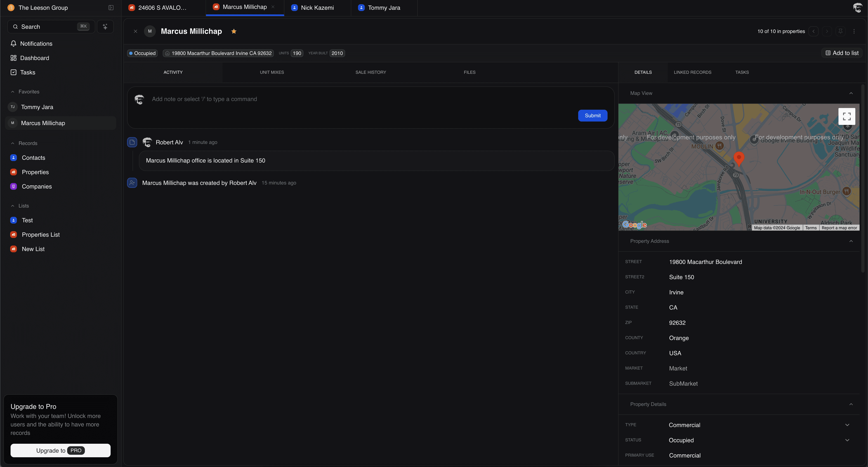The width and height of the screenshot is (868, 467).
Task: Click the Add to list button
Action: [x=842, y=53]
